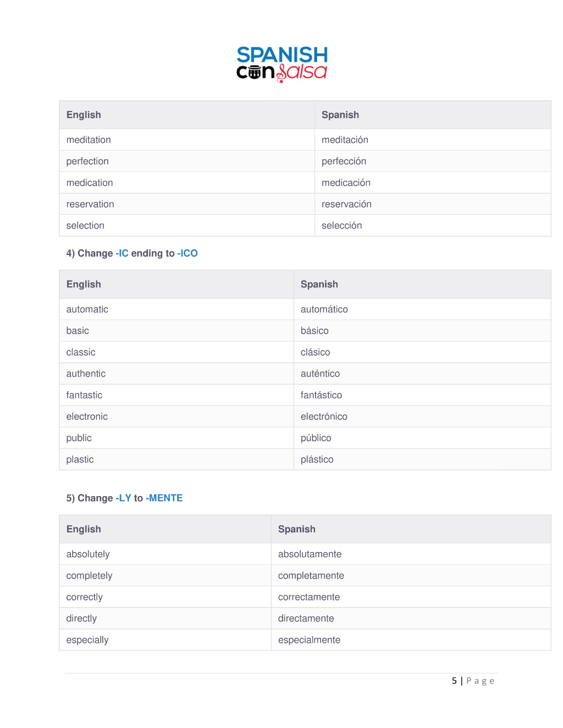The width and height of the screenshot is (563, 728).
Task: Click the 'Spanish' header of the -IC table
Action: coord(319,284)
